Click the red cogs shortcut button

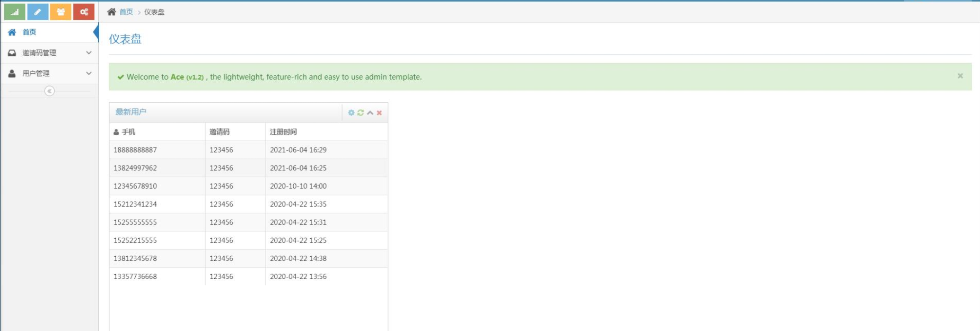[x=84, y=12]
